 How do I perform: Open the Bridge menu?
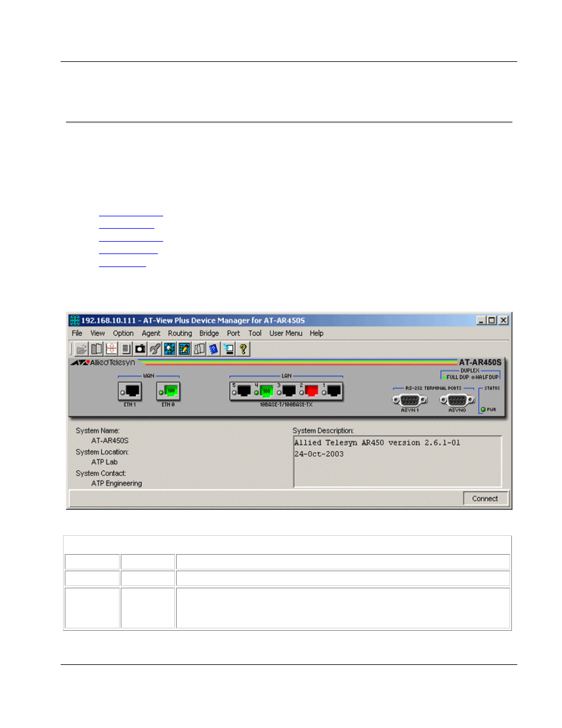point(209,333)
